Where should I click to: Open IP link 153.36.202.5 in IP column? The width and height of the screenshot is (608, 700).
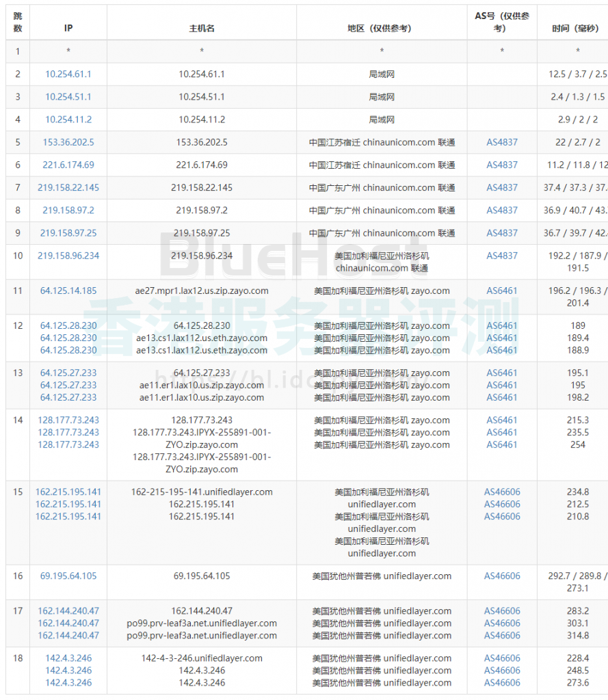tap(68, 142)
